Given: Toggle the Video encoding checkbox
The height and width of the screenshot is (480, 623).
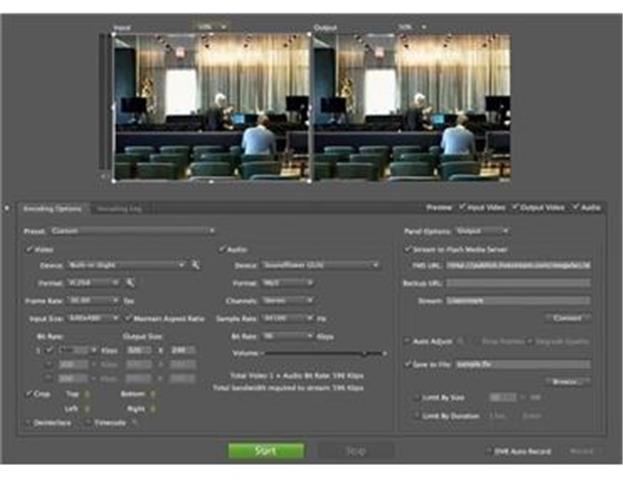Looking at the screenshot, I should tap(29, 248).
